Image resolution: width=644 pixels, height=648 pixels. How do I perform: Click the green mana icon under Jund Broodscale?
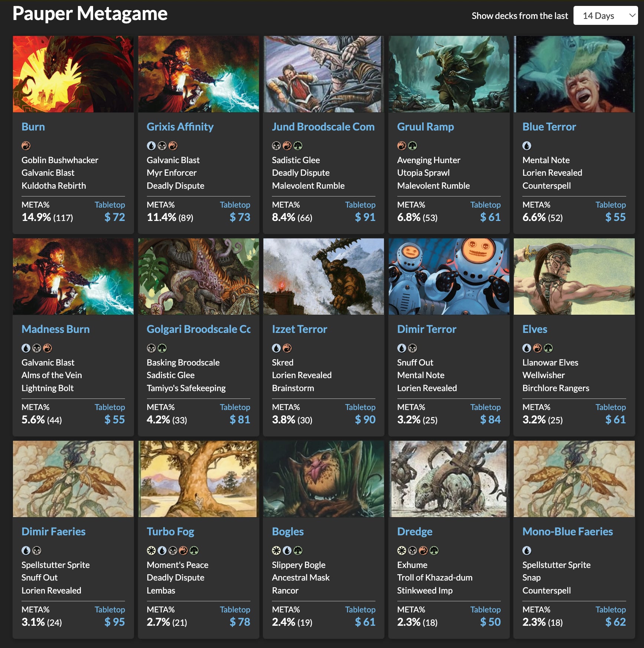[x=298, y=146]
